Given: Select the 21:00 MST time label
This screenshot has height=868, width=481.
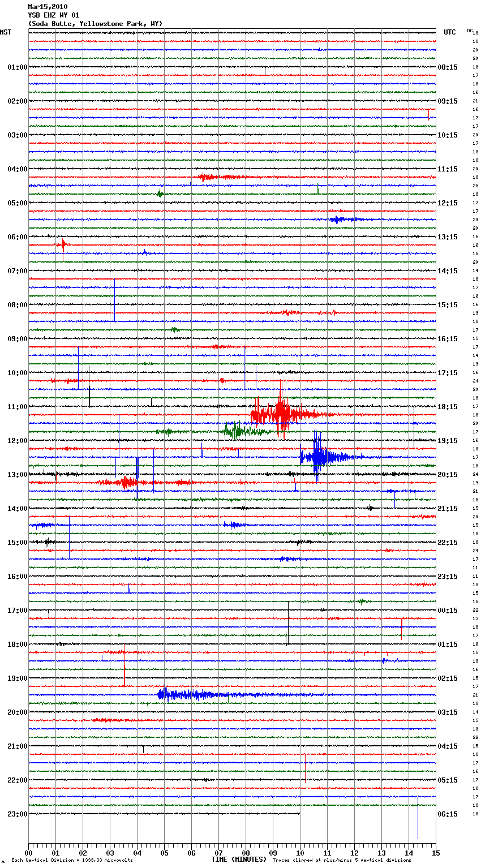Looking at the screenshot, I should point(18,746).
